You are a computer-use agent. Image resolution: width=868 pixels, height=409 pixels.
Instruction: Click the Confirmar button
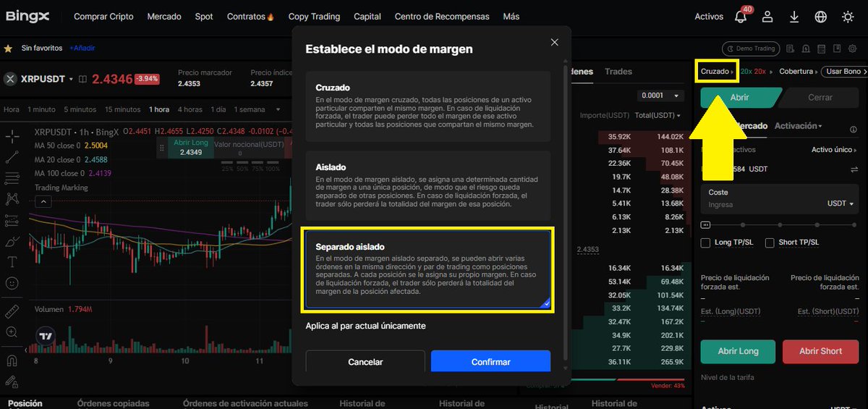coord(490,361)
